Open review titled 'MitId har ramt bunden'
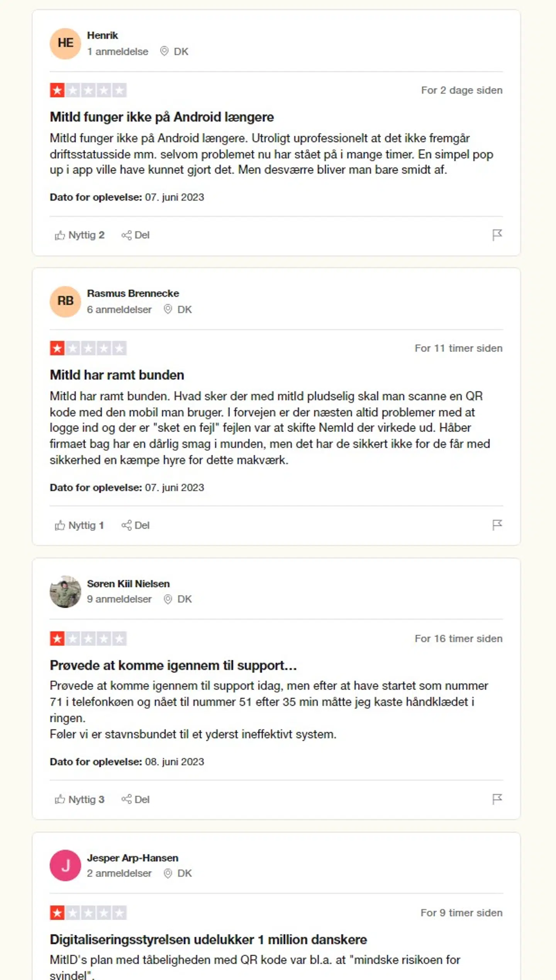Screen dimensions: 556x980 (117, 375)
